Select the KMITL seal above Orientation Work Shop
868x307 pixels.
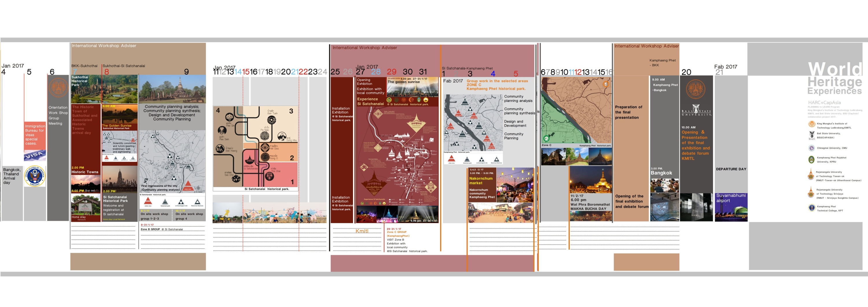pyautogui.click(x=58, y=87)
